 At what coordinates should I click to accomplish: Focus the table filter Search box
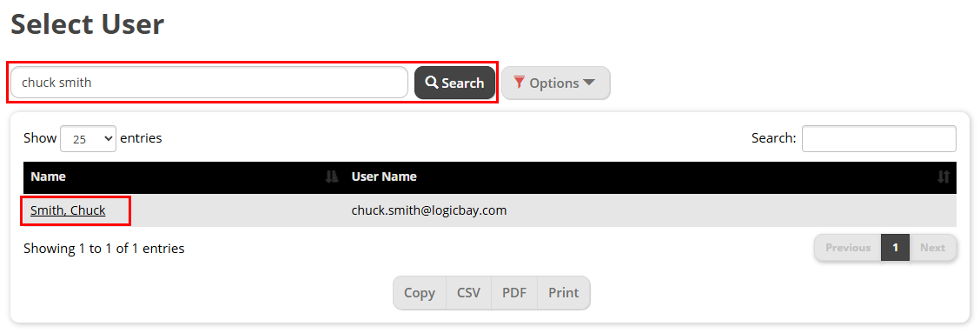tap(878, 139)
